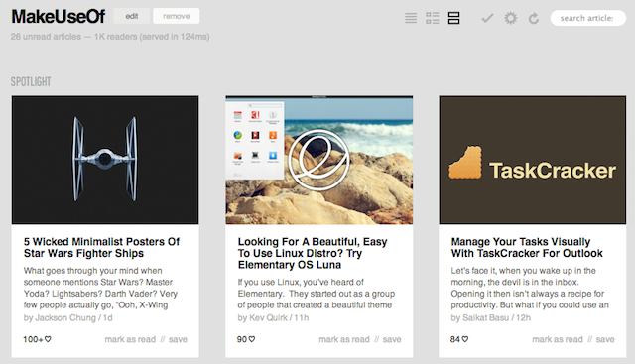
Task: Click in the search articles field
Action: 587,18
